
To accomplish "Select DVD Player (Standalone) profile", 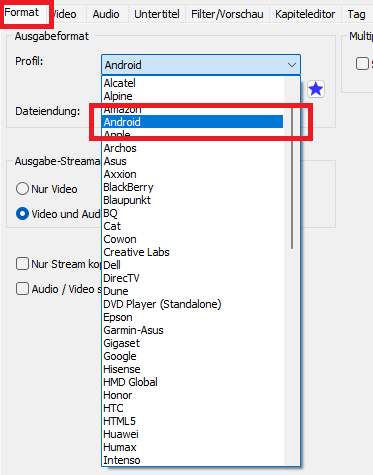I will [x=192, y=304].
